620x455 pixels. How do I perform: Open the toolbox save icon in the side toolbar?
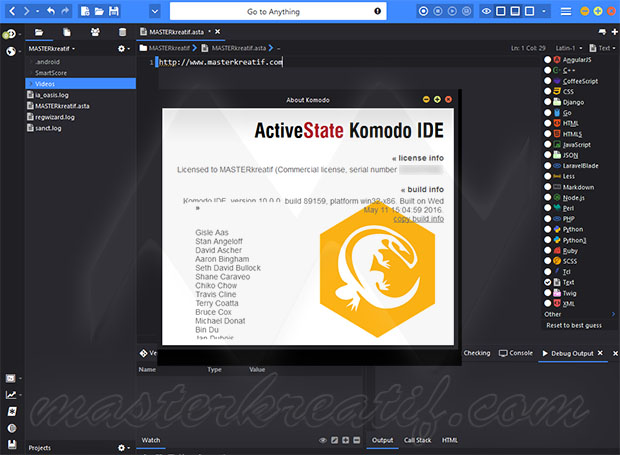tap(12, 445)
